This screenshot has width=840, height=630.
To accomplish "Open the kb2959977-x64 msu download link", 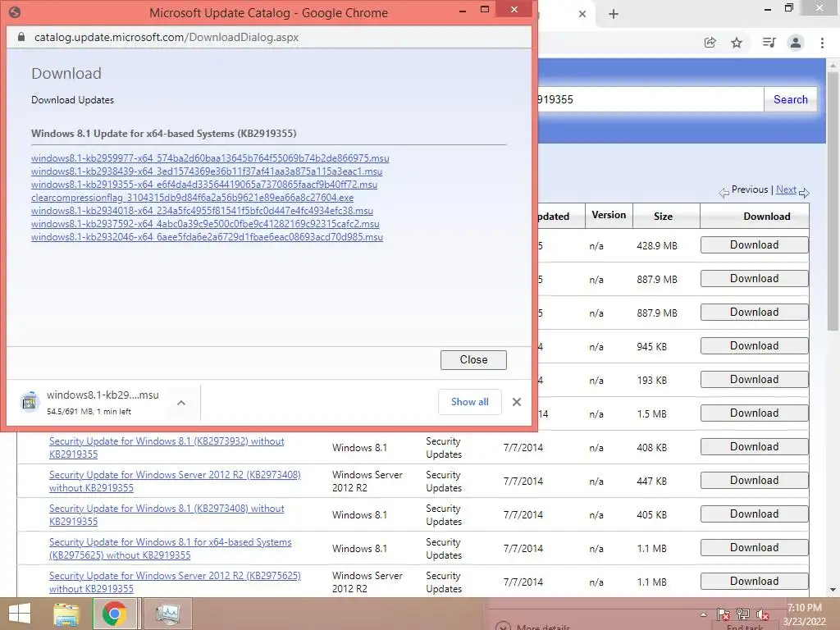I will point(210,158).
